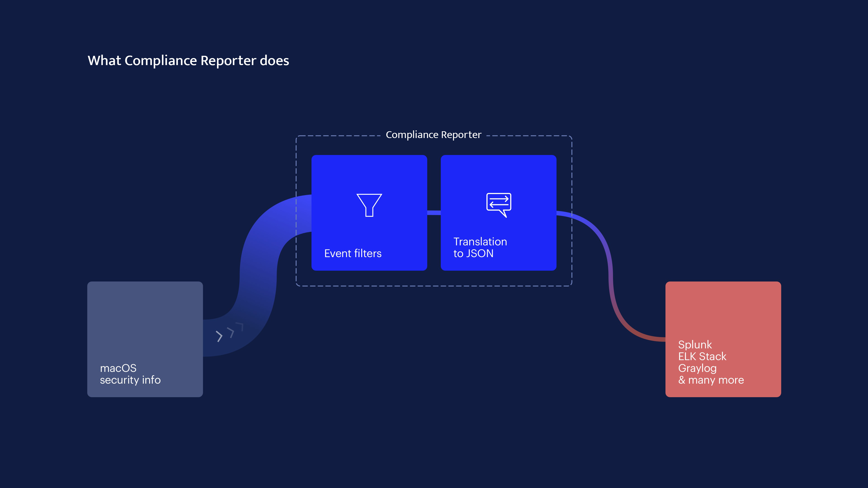Screen dimensions: 868x488
Task: Click the "macOS security info" text
Action: pyautogui.click(x=130, y=374)
